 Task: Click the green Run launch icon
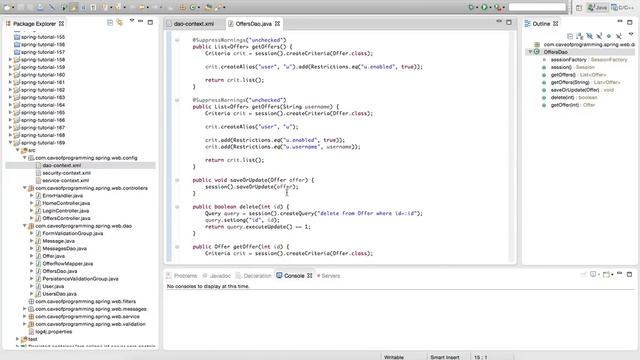point(484,7)
